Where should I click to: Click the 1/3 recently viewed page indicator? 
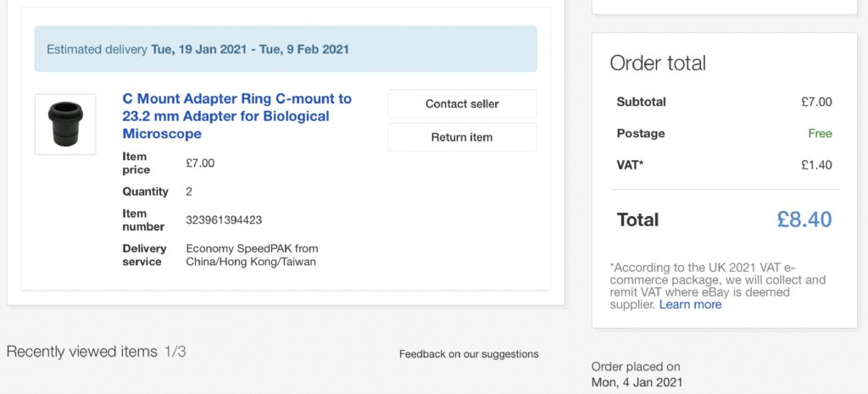(x=175, y=352)
